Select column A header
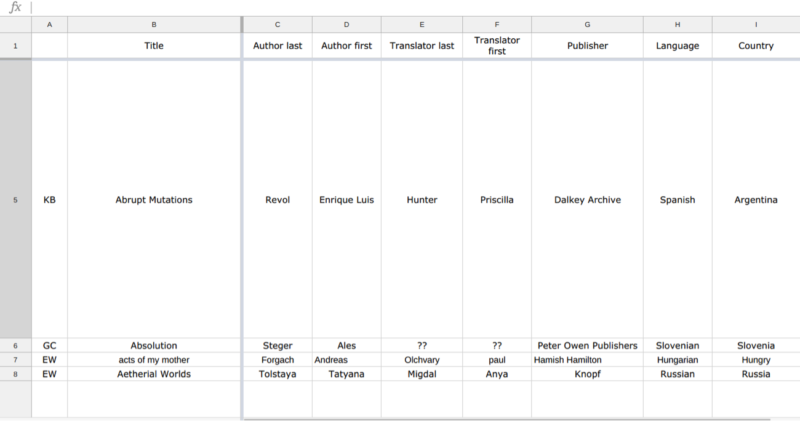This screenshot has height=421, width=800. (x=49, y=24)
